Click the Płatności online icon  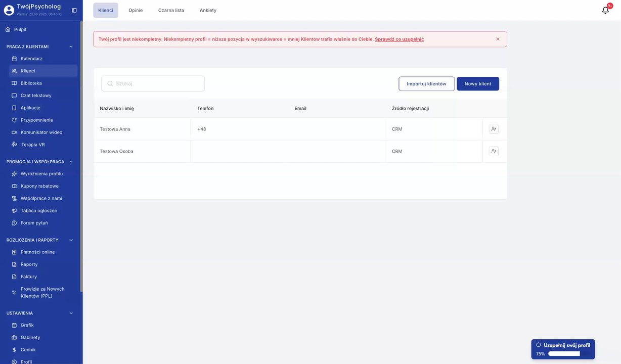(14, 252)
